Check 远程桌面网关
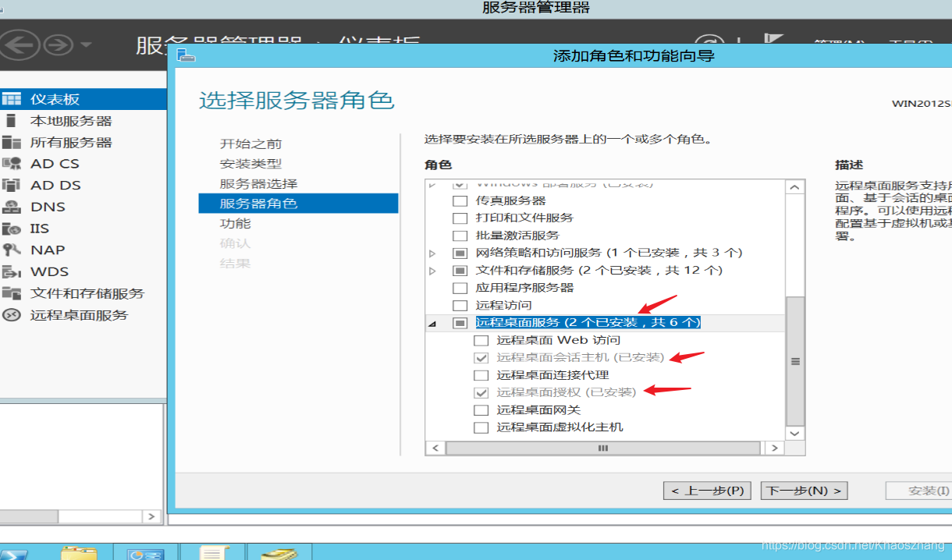Viewport: 952px width, 560px height. [481, 409]
